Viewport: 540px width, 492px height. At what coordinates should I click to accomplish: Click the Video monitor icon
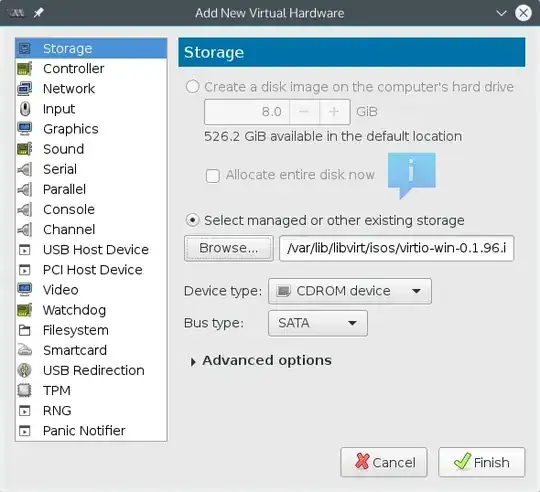[x=24, y=290]
